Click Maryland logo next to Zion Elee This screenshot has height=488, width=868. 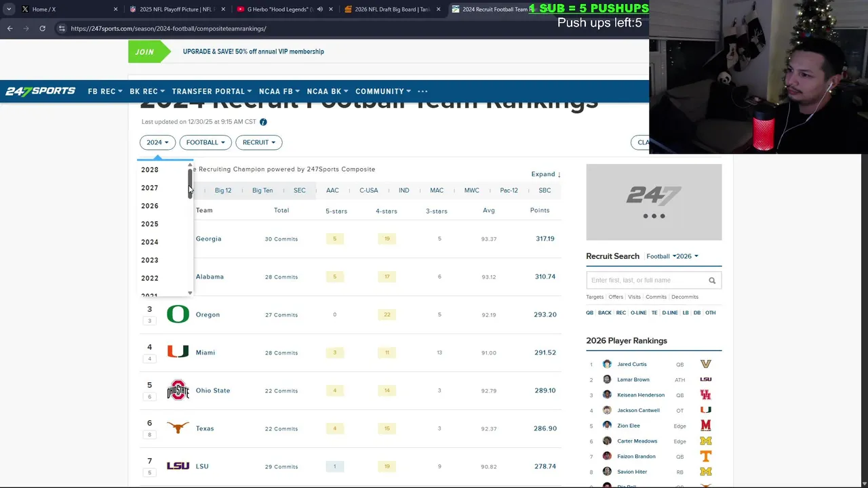706,426
